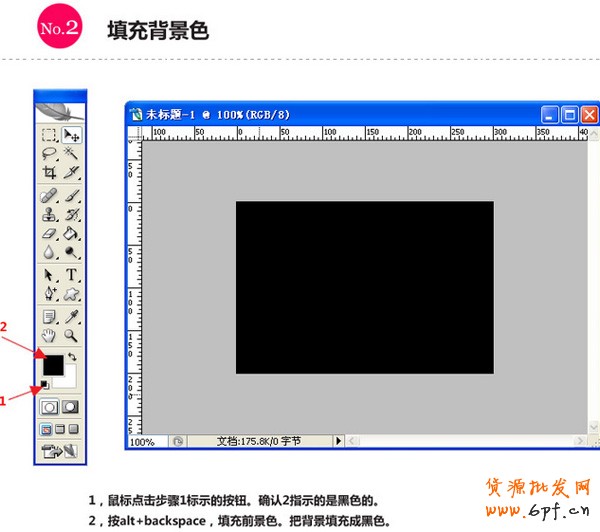600x532 pixels.
Task: Click the 100% zoom level field
Action: pos(143,441)
